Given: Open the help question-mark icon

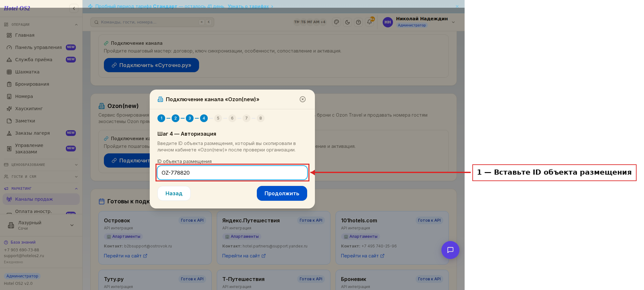Looking at the screenshot, I should [x=358, y=22].
